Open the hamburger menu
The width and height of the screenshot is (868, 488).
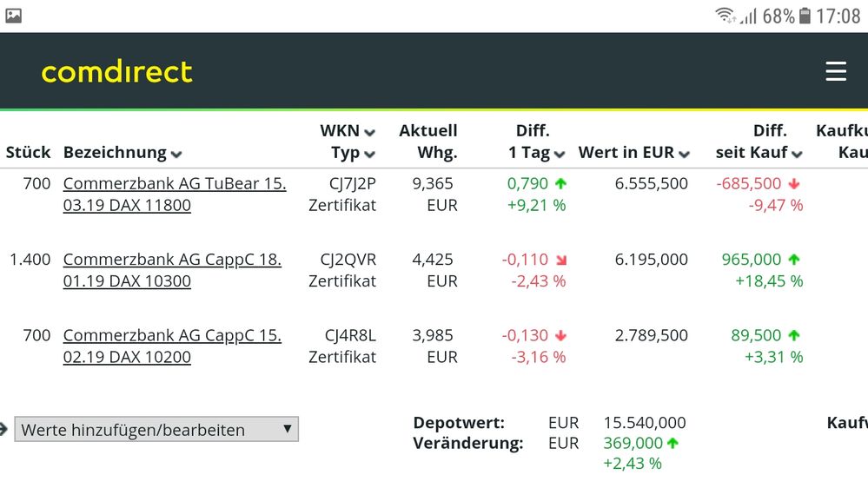coord(836,71)
